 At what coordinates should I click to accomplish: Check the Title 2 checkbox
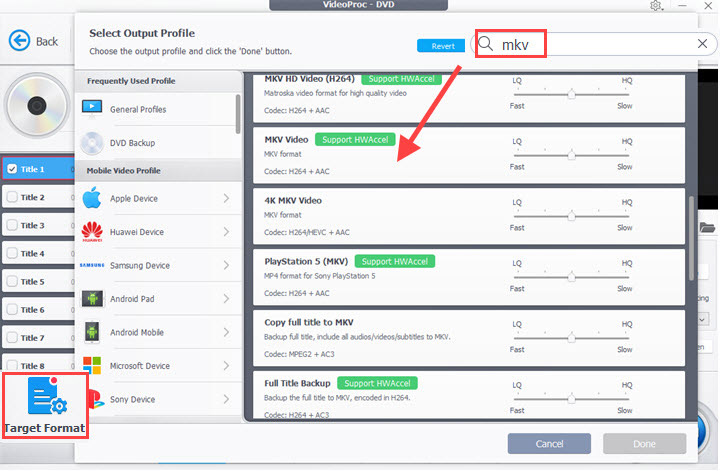[x=12, y=197]
